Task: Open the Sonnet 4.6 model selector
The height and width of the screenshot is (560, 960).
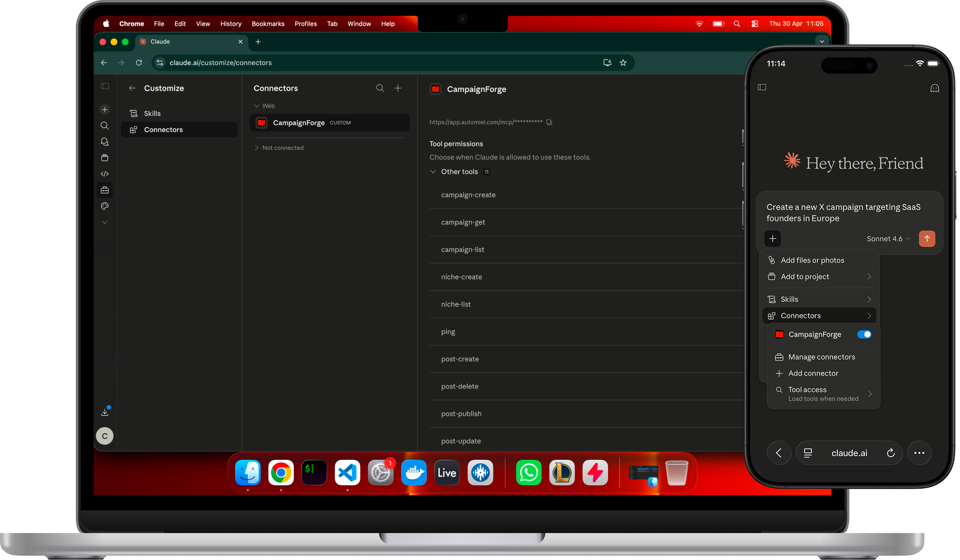Action: tap(888, 239)
